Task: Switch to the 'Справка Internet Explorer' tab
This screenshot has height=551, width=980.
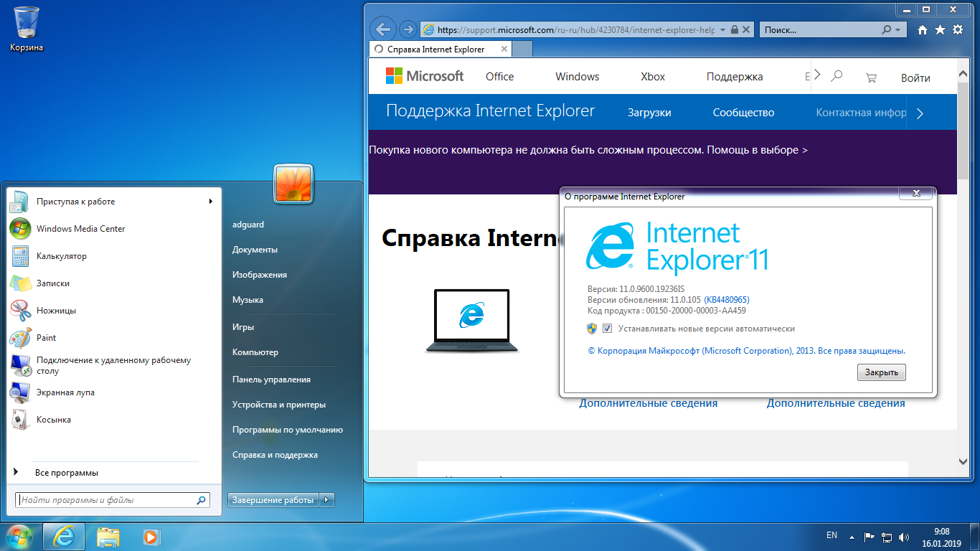Action: [440, 50]
